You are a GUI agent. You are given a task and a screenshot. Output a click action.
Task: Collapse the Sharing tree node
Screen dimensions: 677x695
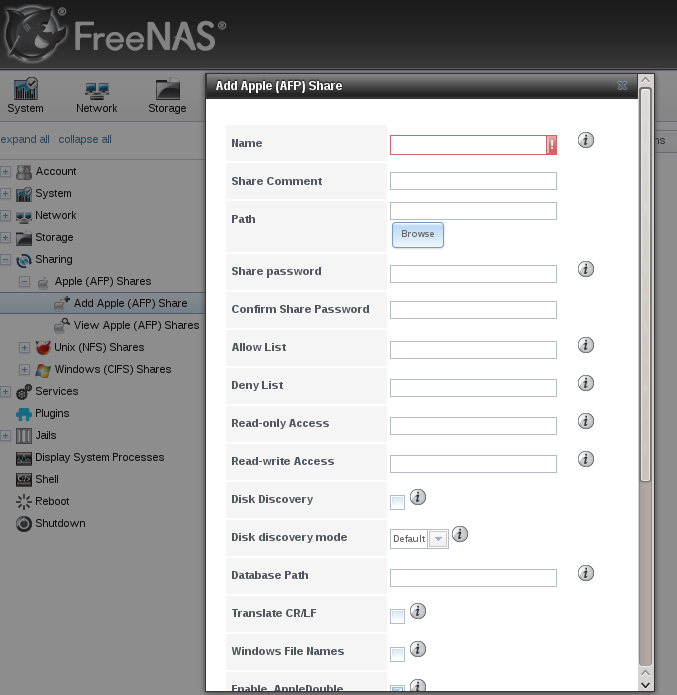pyautogui.click(x=5, y=260)
